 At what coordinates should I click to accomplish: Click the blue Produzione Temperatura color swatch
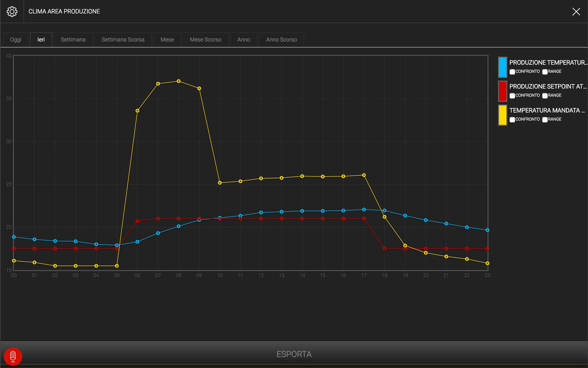point(502,67)
